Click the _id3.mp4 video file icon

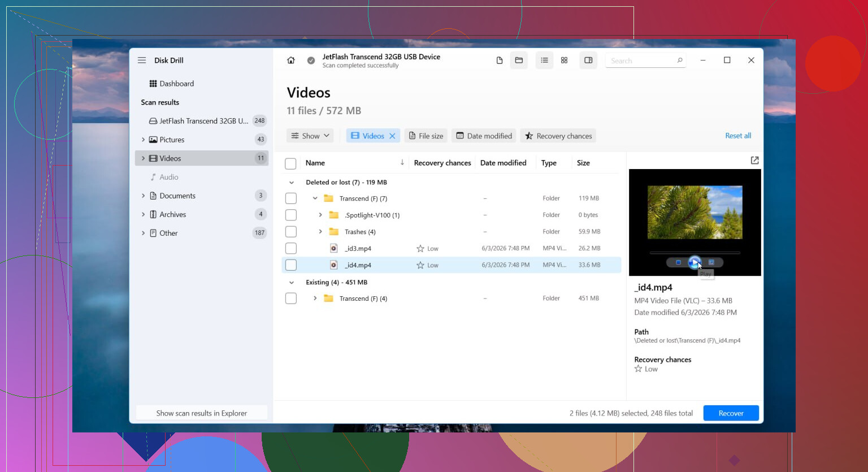[334, 249]
